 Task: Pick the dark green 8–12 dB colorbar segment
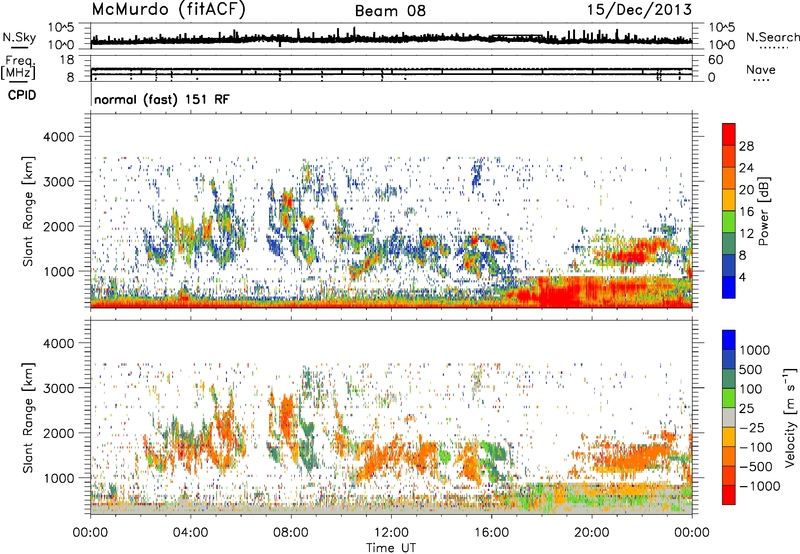point(729,243)
